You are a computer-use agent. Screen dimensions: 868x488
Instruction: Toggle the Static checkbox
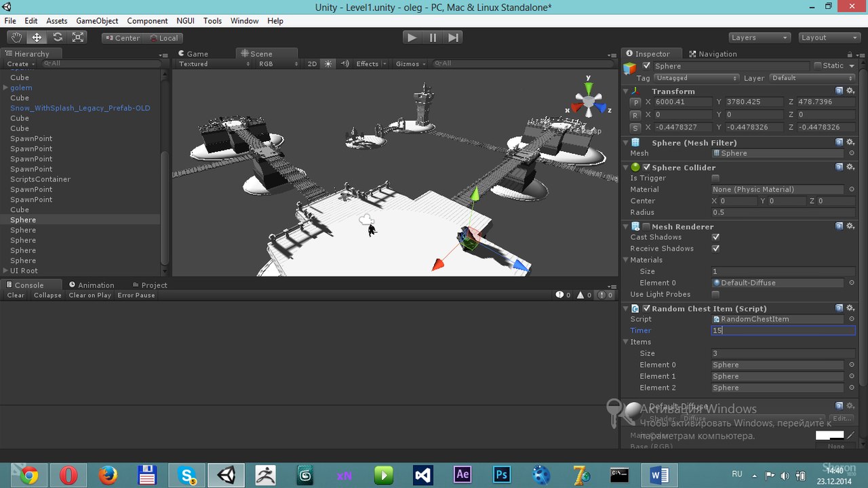[818, 66]
